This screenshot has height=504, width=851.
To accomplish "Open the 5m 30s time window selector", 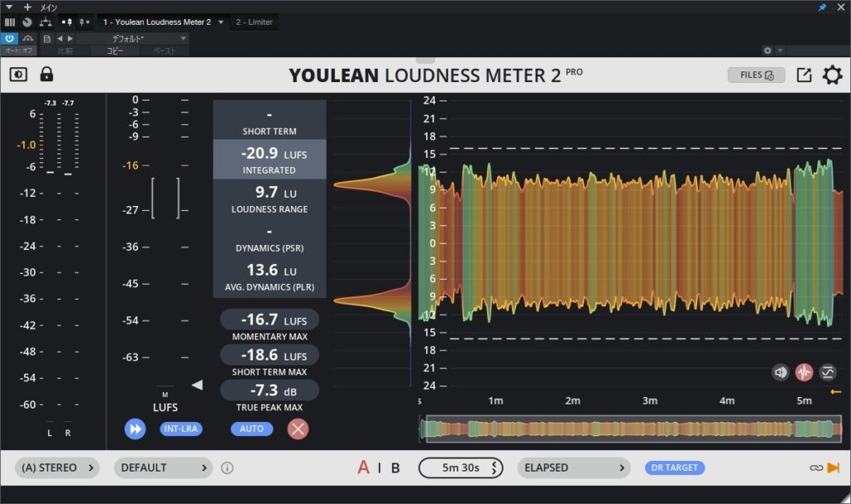I will [x=460, y=467].
